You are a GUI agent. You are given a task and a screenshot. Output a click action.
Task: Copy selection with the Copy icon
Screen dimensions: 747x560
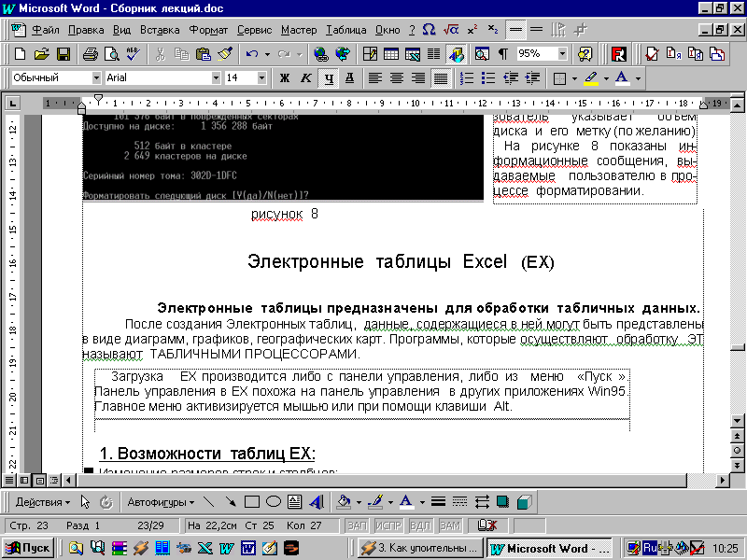coord(181,54)
